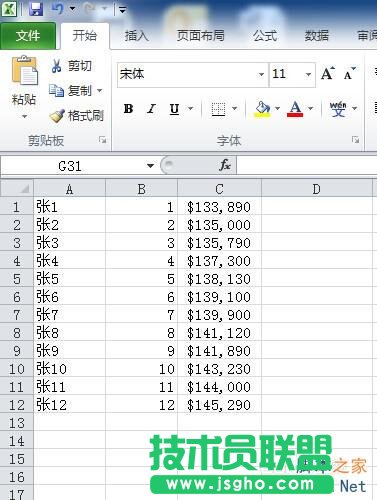Click the Save icon in quick access toolbar
This screenshot has height=500, width=377.
(x=36, y=9)
